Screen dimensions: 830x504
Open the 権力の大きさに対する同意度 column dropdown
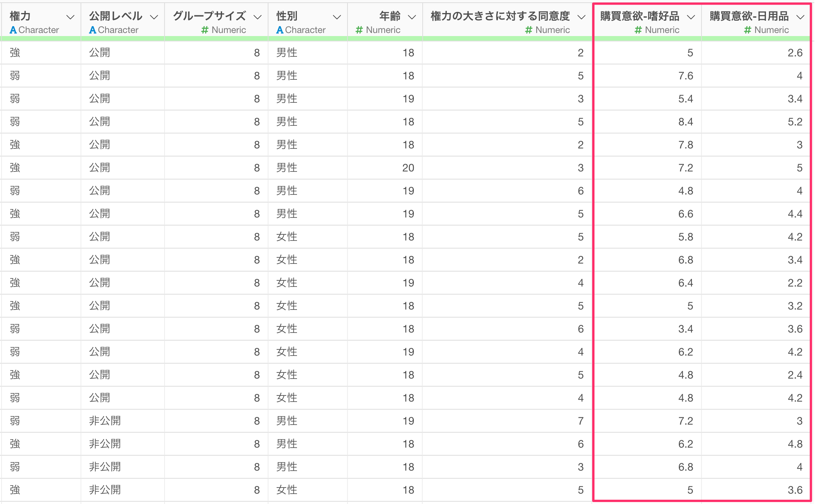[581, 17]
